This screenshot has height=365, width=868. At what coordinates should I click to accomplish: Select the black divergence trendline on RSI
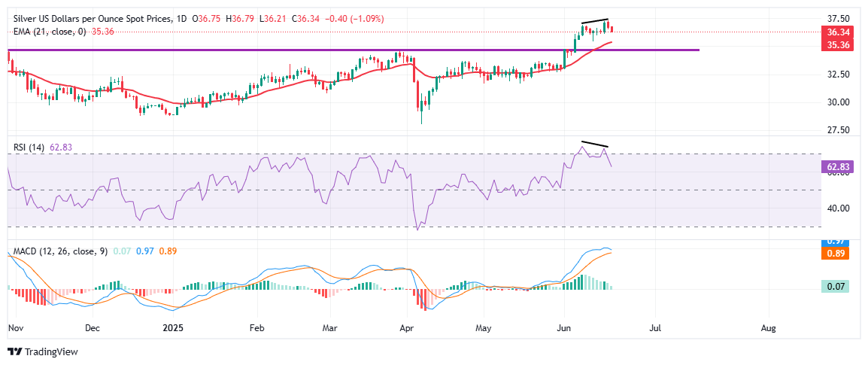(x=593, y=144)
